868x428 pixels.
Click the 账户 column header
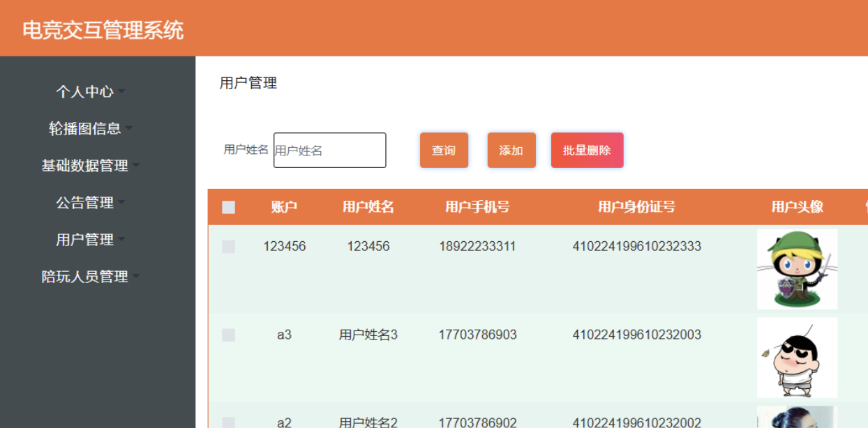tap(285, 207)
